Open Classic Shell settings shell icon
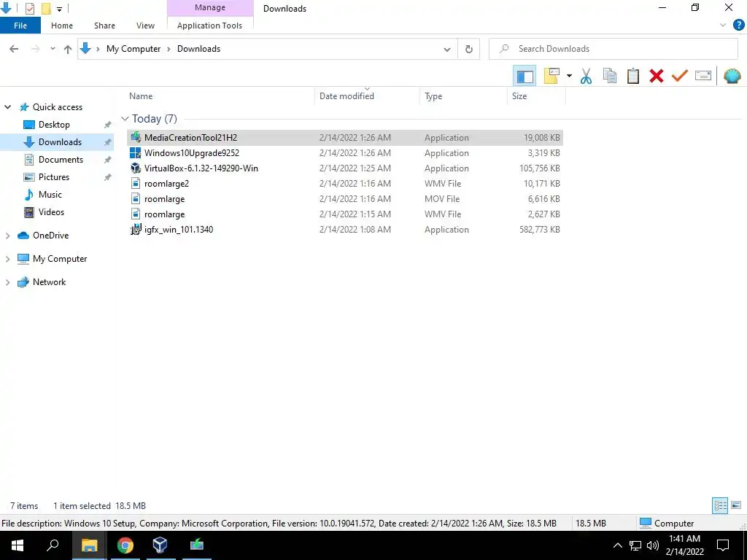Image resolution: width=747 pixels, height=560 pixels. pos(732,76)
